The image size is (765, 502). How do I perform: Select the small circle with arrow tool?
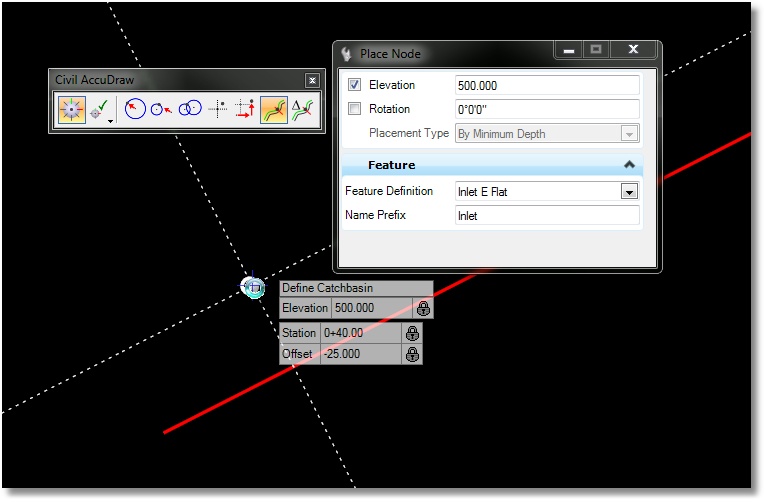[x=161, y=109]
